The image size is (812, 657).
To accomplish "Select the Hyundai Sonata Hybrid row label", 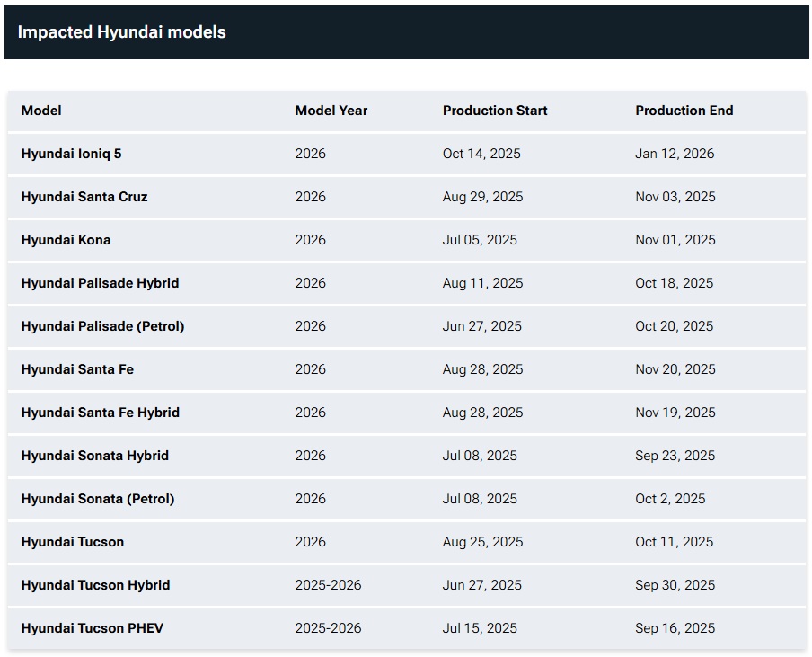I will pos(94,456).
